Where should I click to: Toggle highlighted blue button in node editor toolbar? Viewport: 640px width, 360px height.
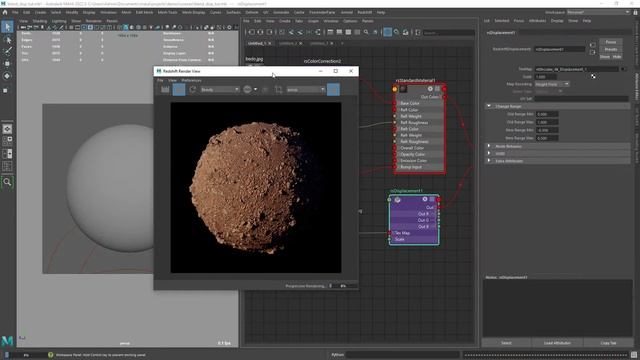coord(387,32)
